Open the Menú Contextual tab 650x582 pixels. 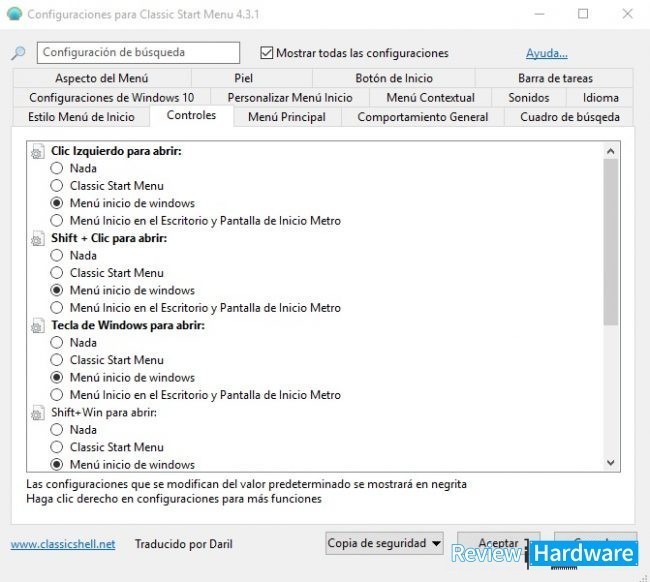tap(430, 97)
